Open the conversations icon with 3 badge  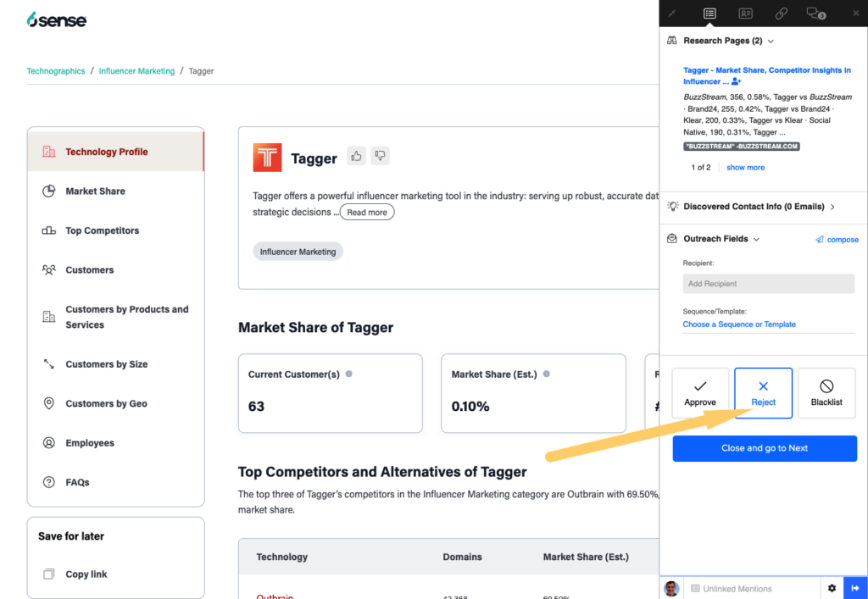[x=815, y=14]
